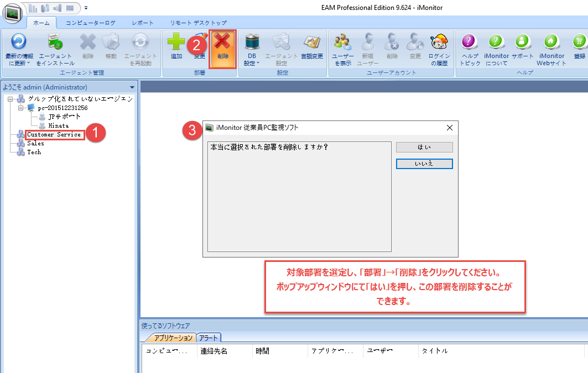588x373 pixels.
Task: Click the ユーザーを表示 show users icon
Action: tap(343, 42)
